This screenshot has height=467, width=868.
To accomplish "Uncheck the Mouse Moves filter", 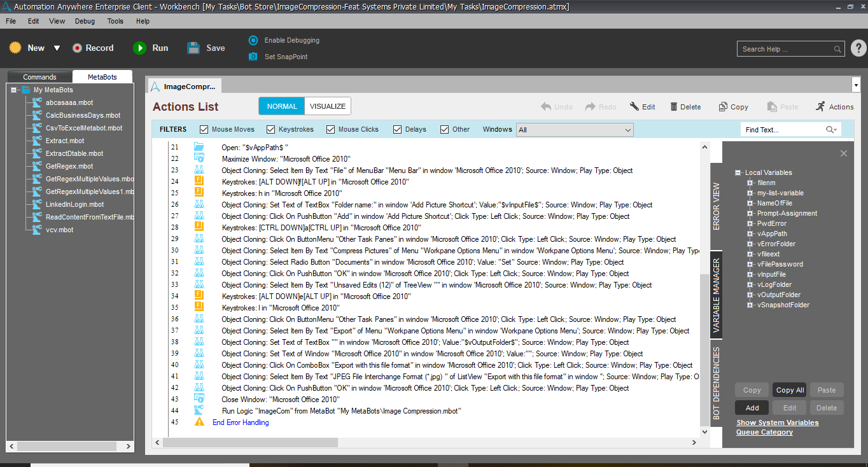I will [x=204, y=129].
